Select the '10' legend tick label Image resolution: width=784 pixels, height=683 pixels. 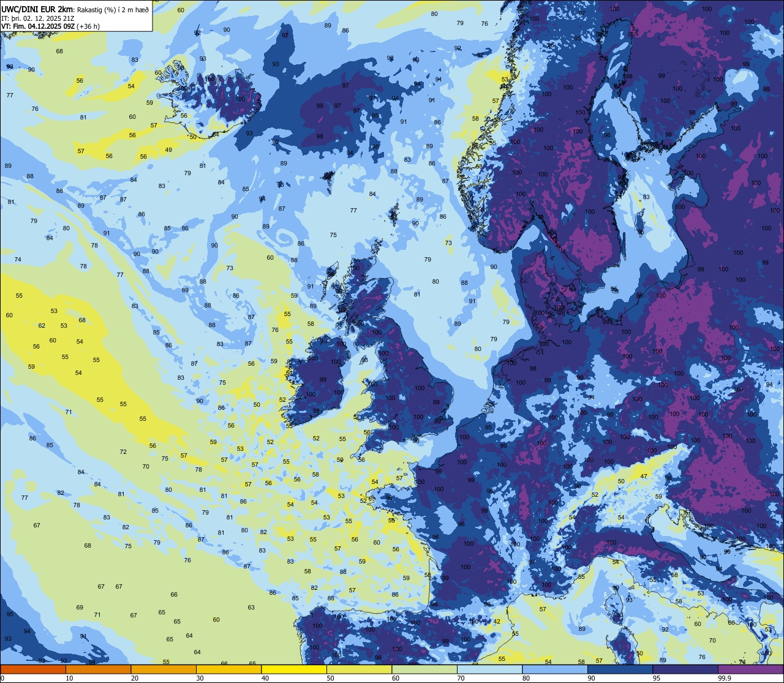(69, 678)
